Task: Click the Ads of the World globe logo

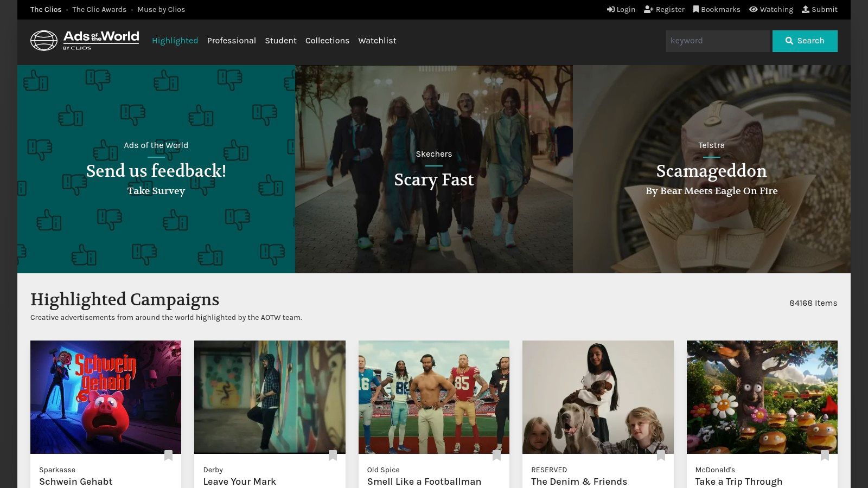Action: coord(44,41)
